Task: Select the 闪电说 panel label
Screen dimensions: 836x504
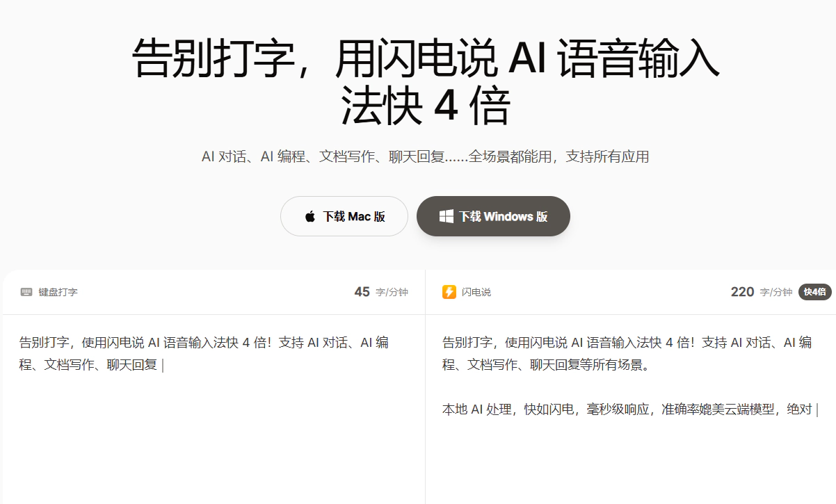Action: [x=476, y=292]
